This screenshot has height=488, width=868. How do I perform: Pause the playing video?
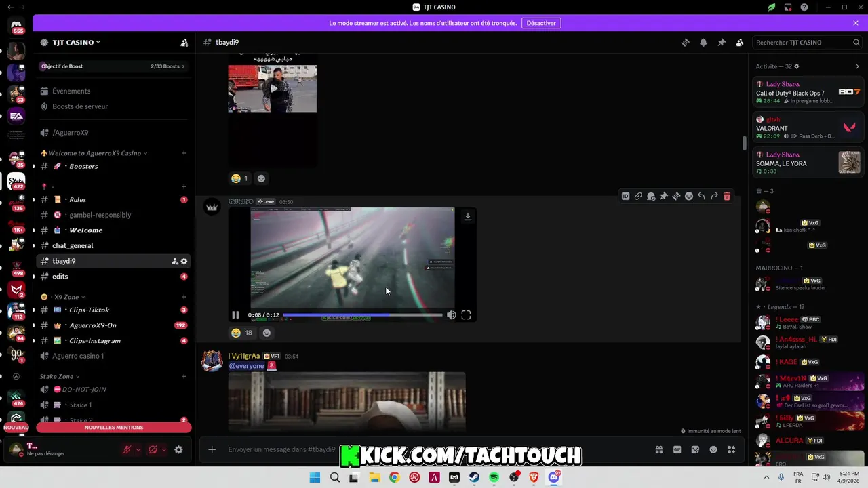[x=235, y=315]
